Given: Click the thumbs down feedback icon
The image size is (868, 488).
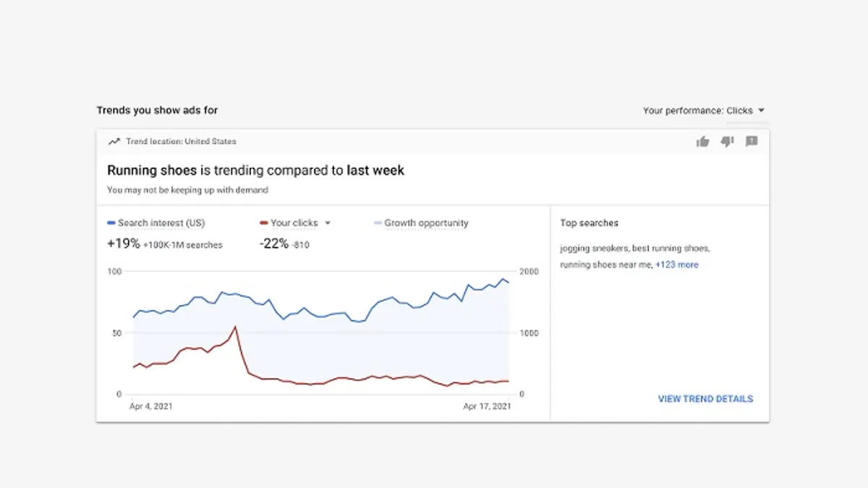Looking at the screenshot, I should click(727, 142).
